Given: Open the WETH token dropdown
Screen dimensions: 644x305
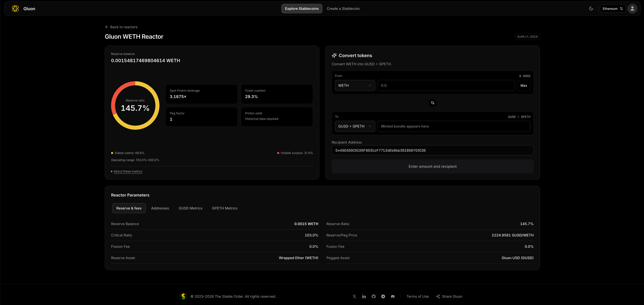Looking at the screenshot, I should 355,85.
